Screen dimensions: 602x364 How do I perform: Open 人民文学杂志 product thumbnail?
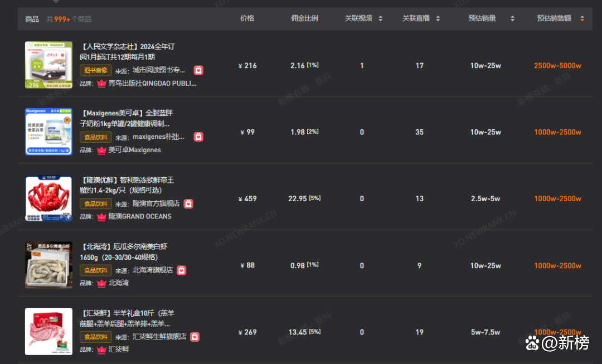point(48,65)
